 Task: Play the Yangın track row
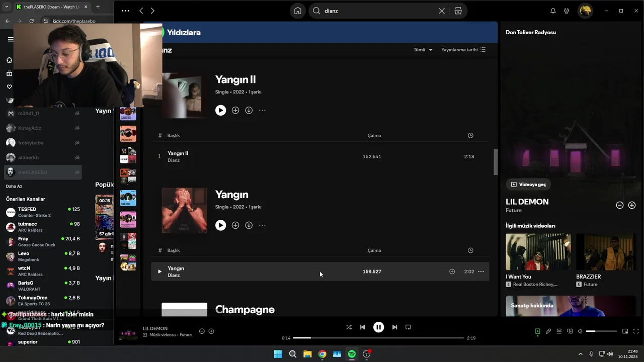[x=159, y=271]
